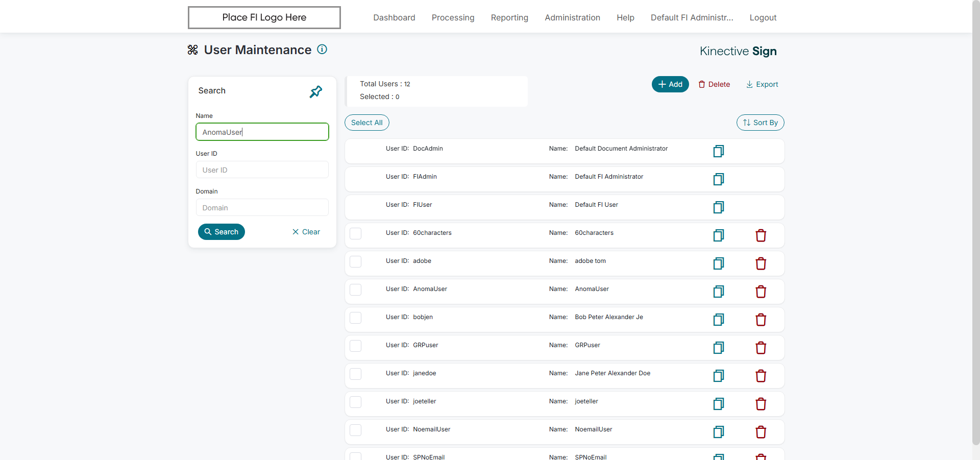Open the Sort By dropdown
The height and width of the screenshot is (460, 980).
click(x=760, y=123)
